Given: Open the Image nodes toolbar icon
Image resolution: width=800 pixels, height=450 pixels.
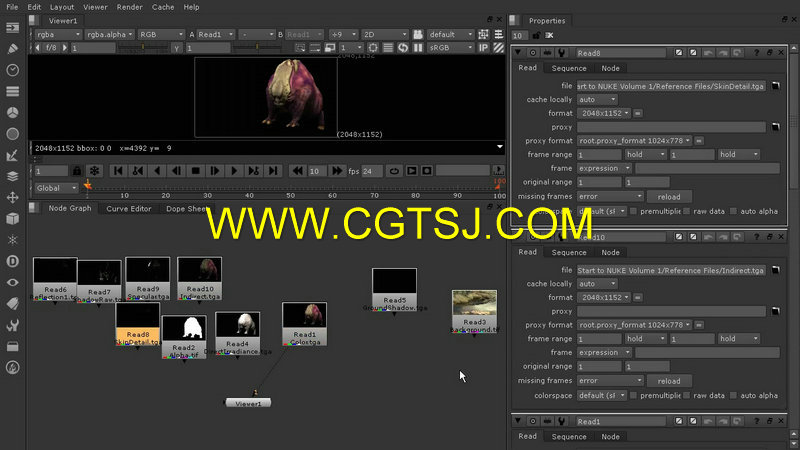Looking at the screenshot, I should click(12, 28).
